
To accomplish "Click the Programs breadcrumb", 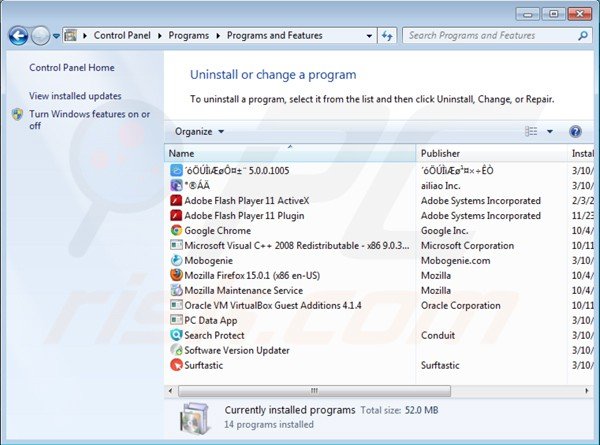I will (189, 36).
